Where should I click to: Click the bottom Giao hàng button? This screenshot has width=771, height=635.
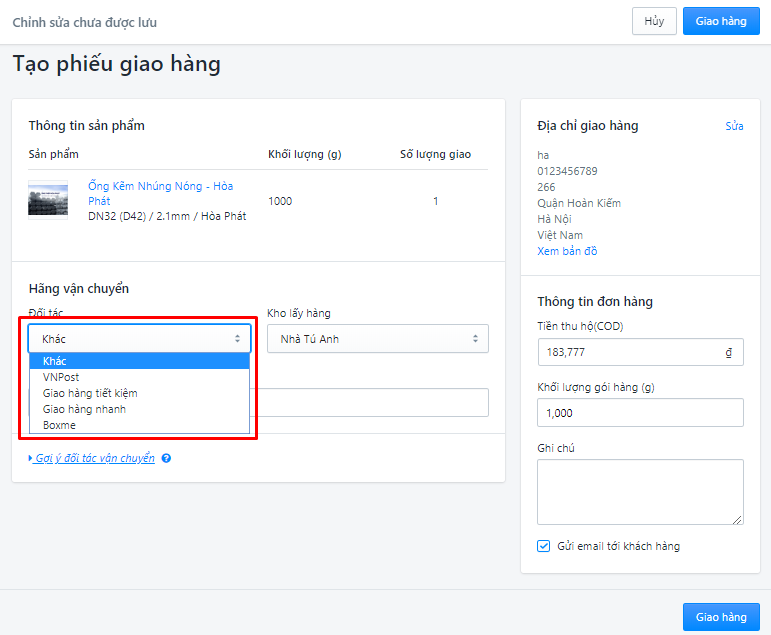click(721, 617)
